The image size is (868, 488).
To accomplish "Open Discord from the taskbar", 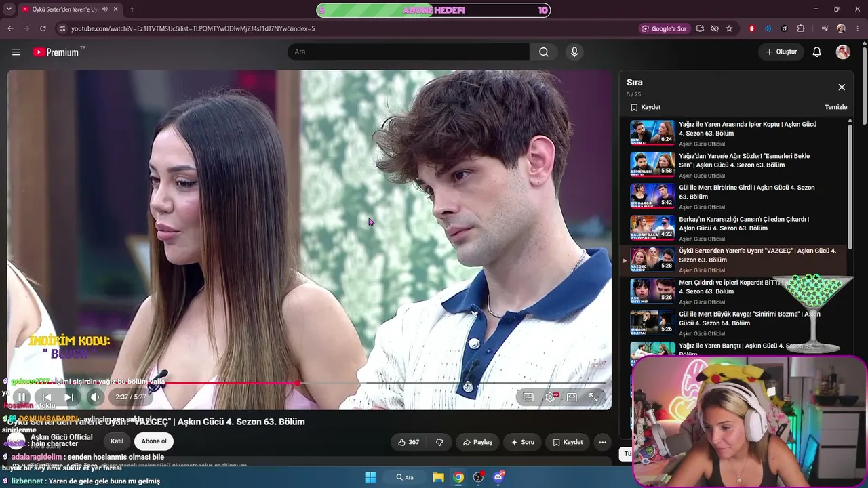I will (x=498, y=477).
